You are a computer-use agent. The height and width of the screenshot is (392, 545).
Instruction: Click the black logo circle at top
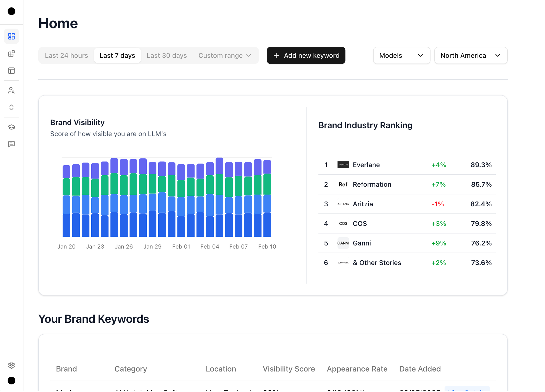[12, 11]
